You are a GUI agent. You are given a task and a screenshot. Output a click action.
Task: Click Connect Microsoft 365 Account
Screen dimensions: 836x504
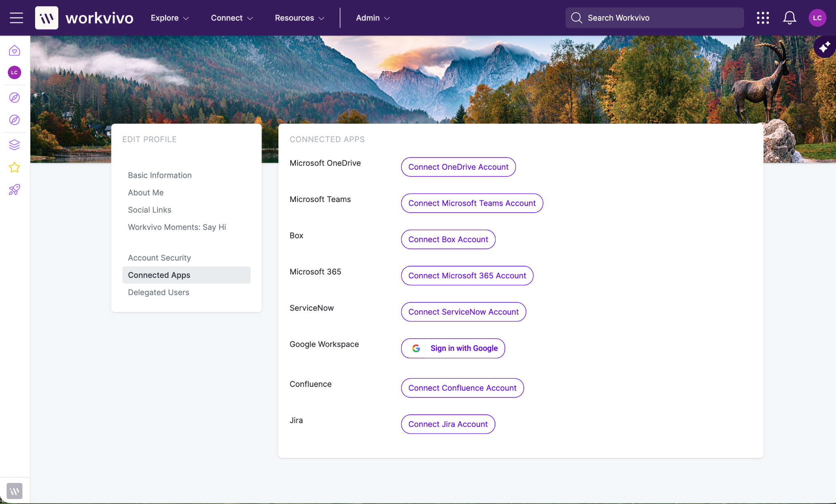click(x=467, y=276)
